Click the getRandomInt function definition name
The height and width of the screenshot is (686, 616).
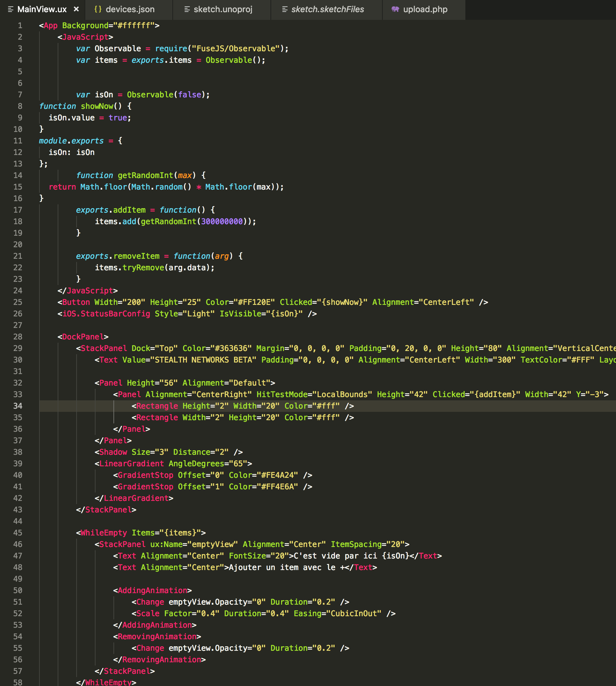145,176
